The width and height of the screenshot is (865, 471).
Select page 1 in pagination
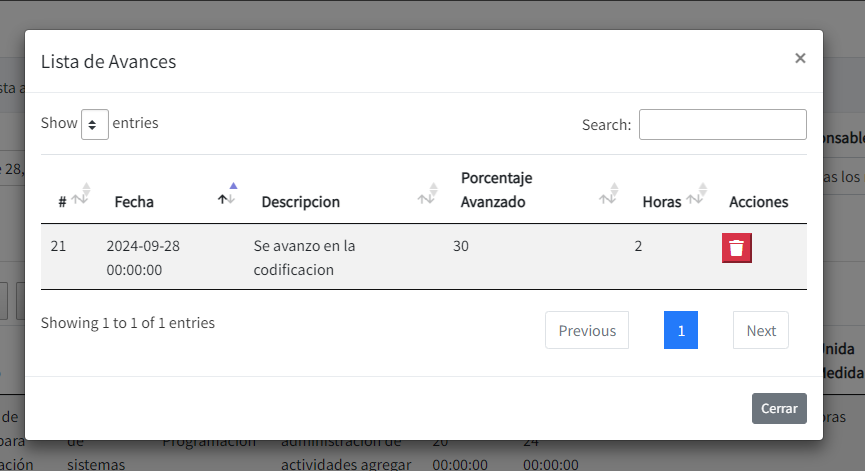click(x=681, y=331)
